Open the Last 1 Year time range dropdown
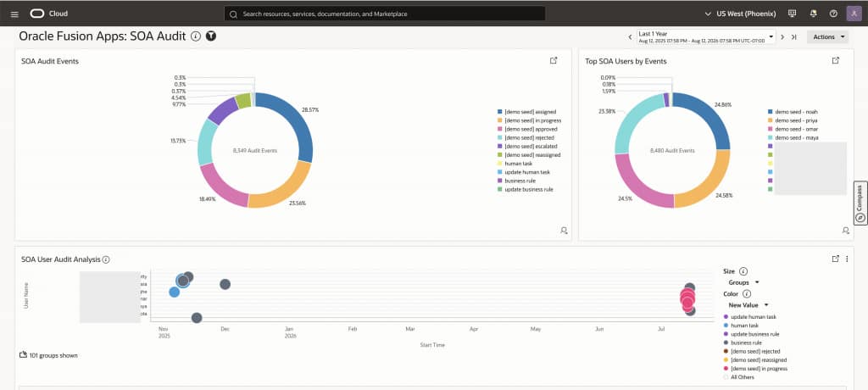This screenshot has height=390, width=868. coord(706,37)
